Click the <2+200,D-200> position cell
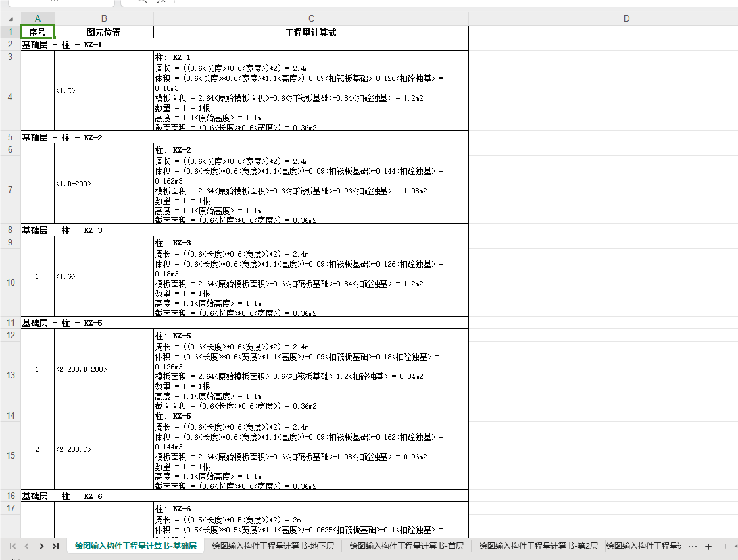738x560 pixels. pyautogui.click(x=104, y=369)
